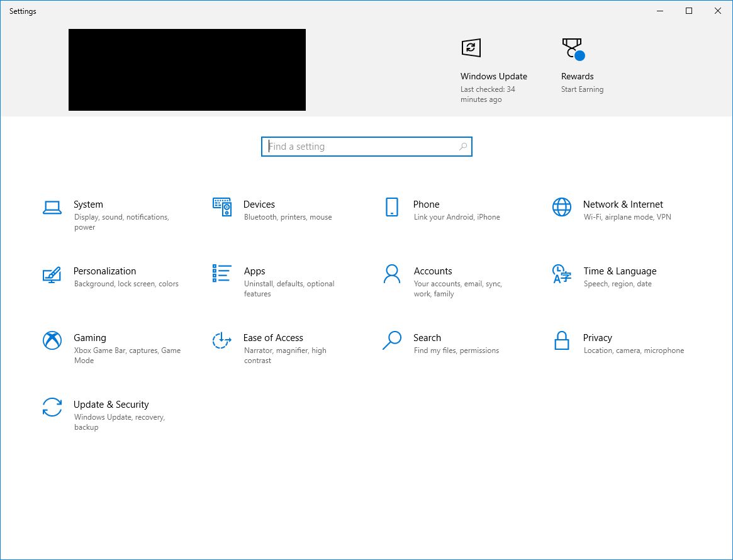The image size is (733, 560).
Task: Click 'Bluetooth, printers, mouse' text
Action: tap(288, 217)
